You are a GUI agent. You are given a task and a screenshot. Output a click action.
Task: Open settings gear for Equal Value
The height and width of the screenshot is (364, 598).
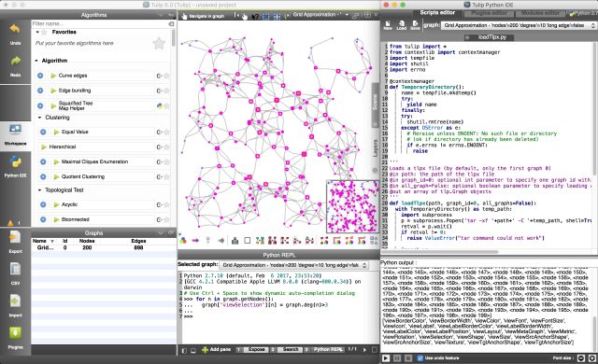coord(43,133)
